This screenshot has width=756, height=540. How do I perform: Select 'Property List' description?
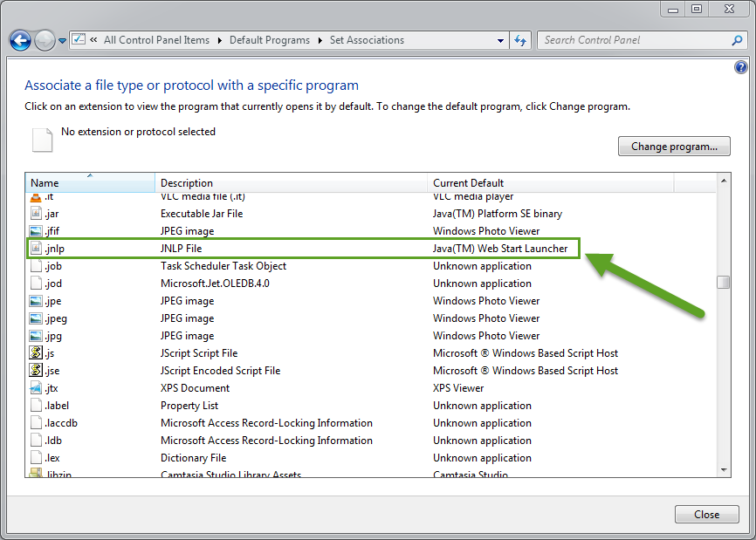[189, 406]
